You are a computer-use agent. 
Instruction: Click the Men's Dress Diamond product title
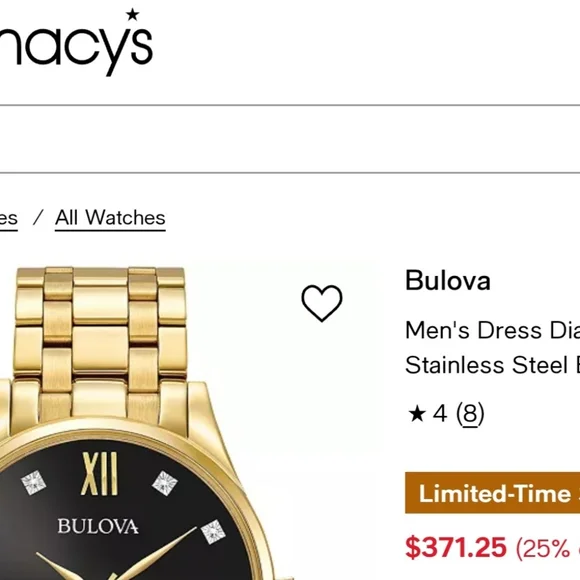[x=492, y=330]
